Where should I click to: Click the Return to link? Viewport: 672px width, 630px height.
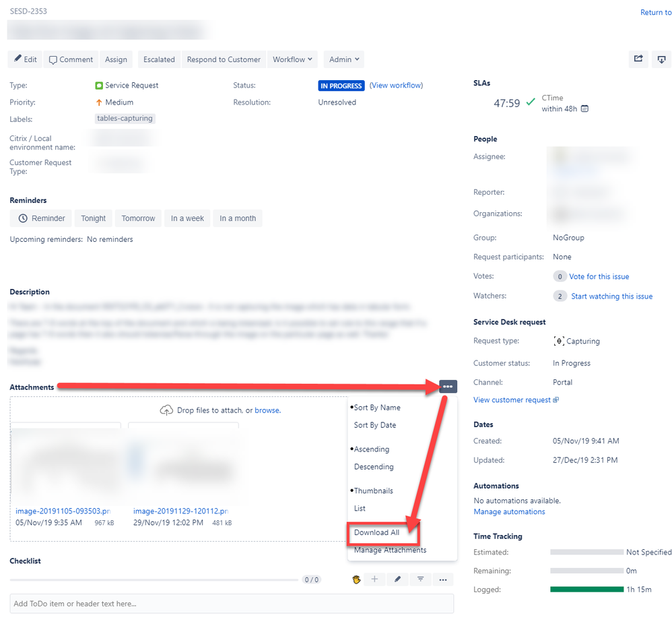point(656,12)
